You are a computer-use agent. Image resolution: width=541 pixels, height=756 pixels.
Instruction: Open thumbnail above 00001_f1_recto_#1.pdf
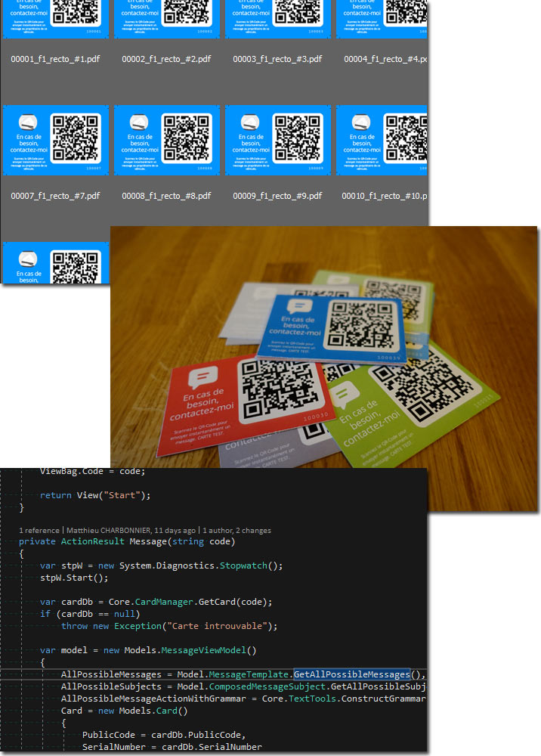55,19
